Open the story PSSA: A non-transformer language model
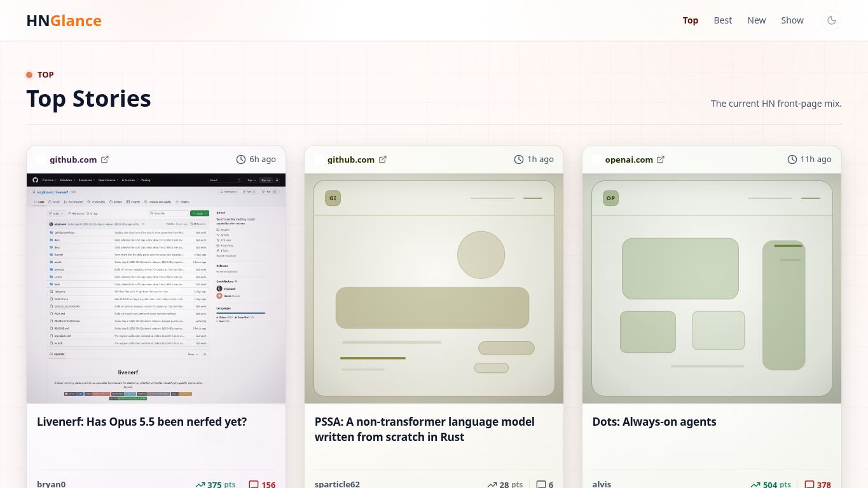 pyautogui.click(x=425, y=430)
